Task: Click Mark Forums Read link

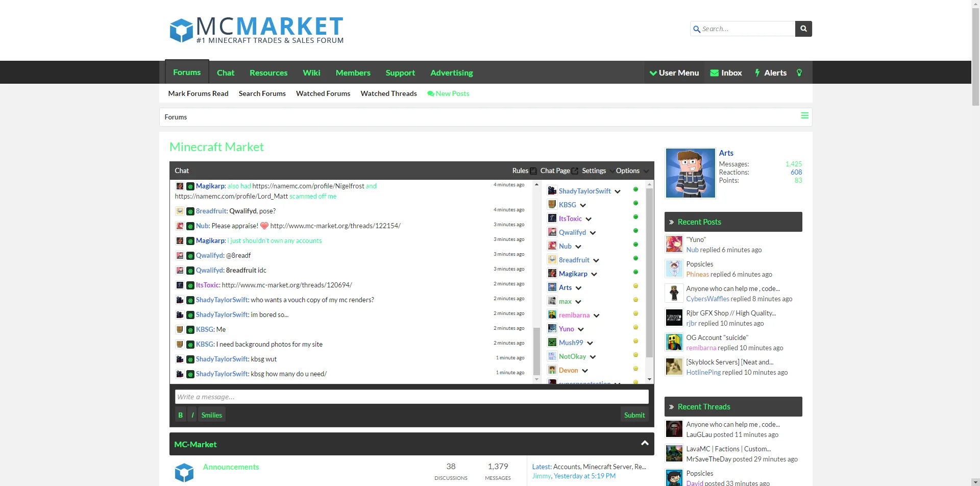Action: coord(198,93)
